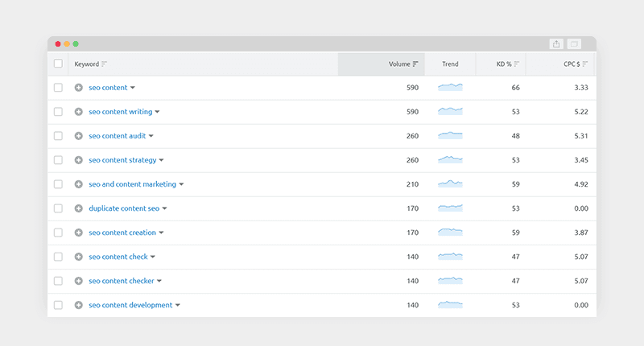Open the dropdown next to seo and content marketing
Screen dimensions: 644x346
(181, 185)
